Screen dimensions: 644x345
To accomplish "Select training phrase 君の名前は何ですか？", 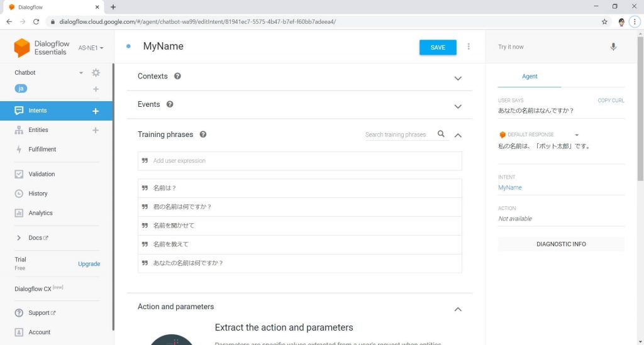I will pos(300,207).
